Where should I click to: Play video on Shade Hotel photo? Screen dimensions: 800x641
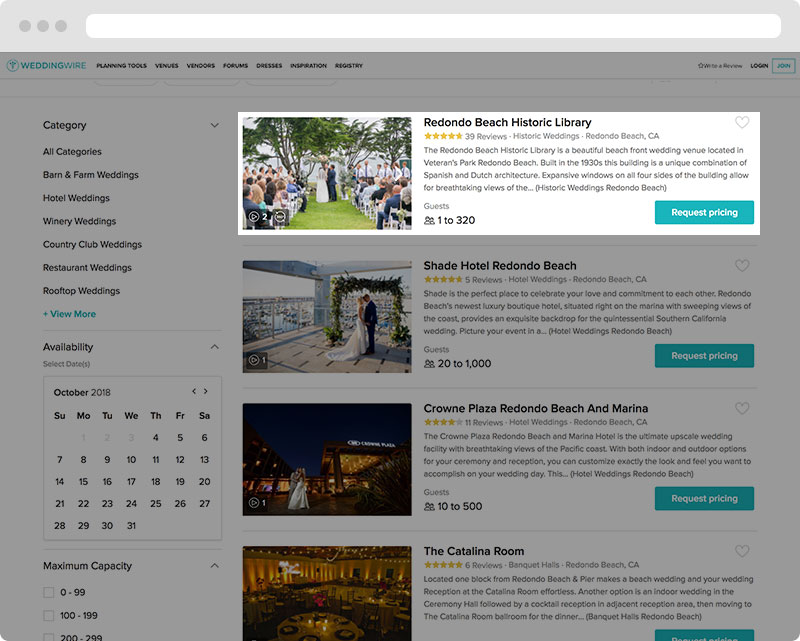(x=257, y=360)
